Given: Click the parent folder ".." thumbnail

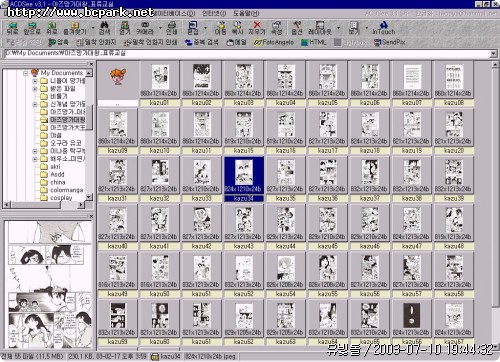Looking at the screenshot, I should (118, 84).
